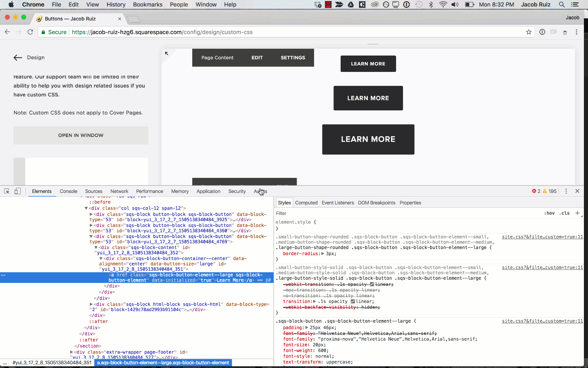Open site.css link for border-radius rule
Image resolution: width=588 pixels, height=368 pixels.
pyautogui.click(x=542, y=237)
